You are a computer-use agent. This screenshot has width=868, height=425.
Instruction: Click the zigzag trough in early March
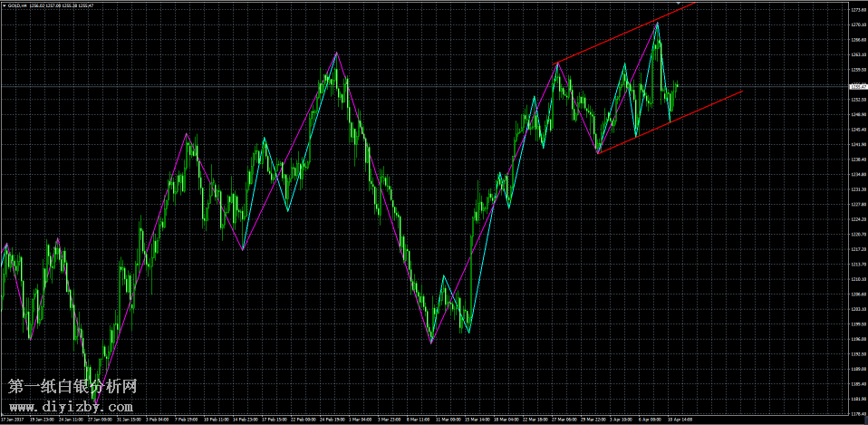(431, 343)
